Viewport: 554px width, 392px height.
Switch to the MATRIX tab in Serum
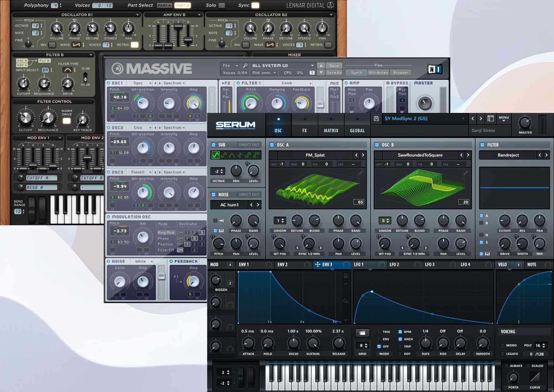(x=331, y=130)
